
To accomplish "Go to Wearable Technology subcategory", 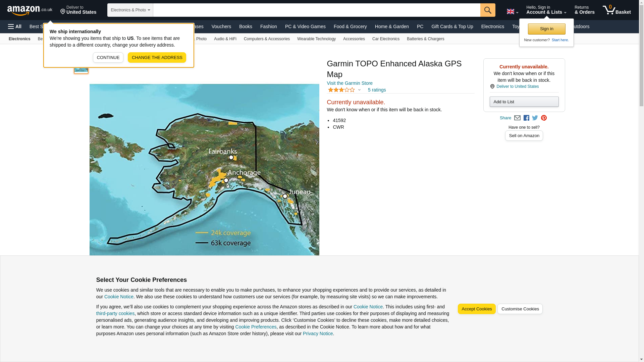I will click(x=316, y=39).
